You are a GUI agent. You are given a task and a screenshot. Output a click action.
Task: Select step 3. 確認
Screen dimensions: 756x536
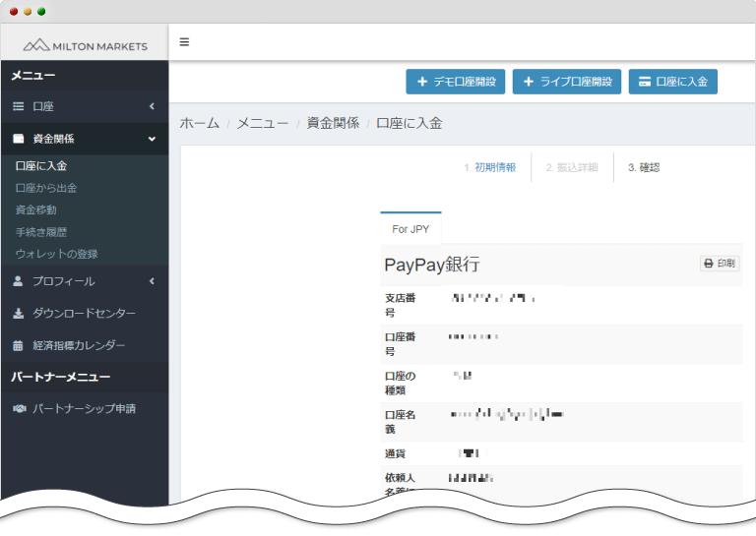(x=644, y=167)
